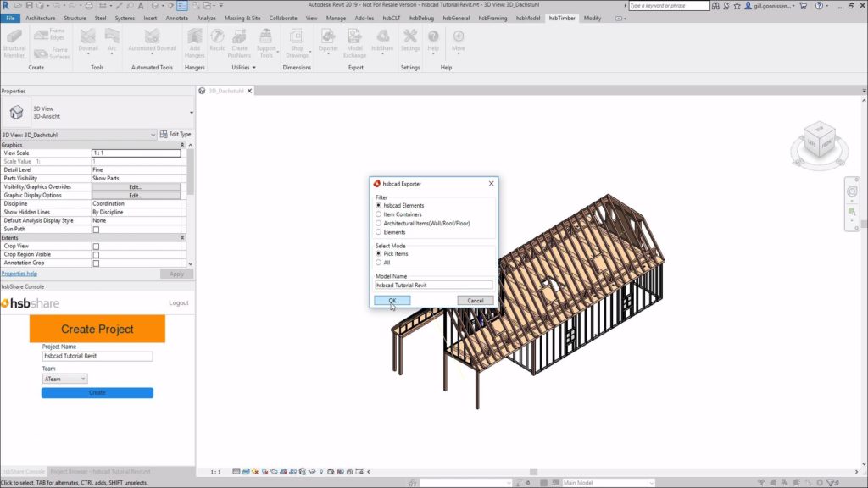Open the Team dropdown showing ATeam
868x488 pixels.
pos(64,379)
